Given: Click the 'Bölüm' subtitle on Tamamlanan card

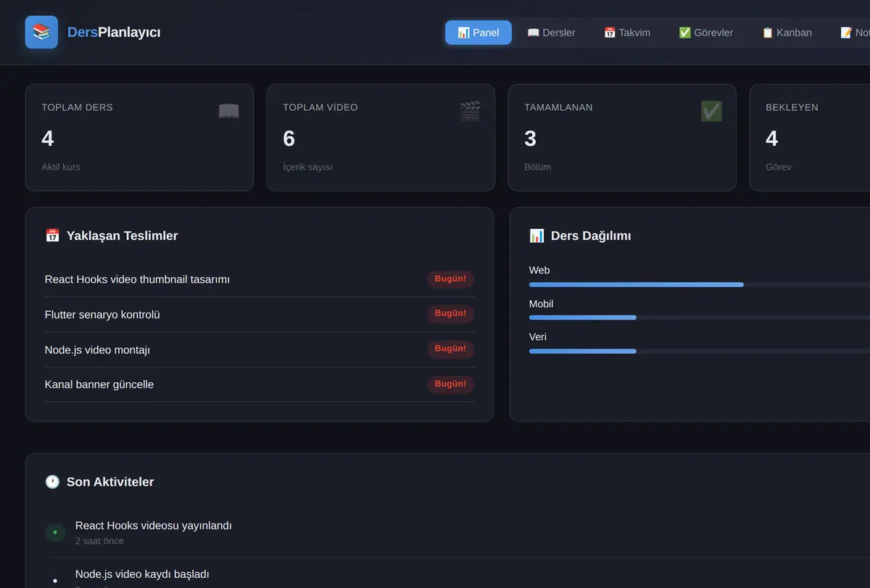Looking at the screenshot, I should point(537,167).
